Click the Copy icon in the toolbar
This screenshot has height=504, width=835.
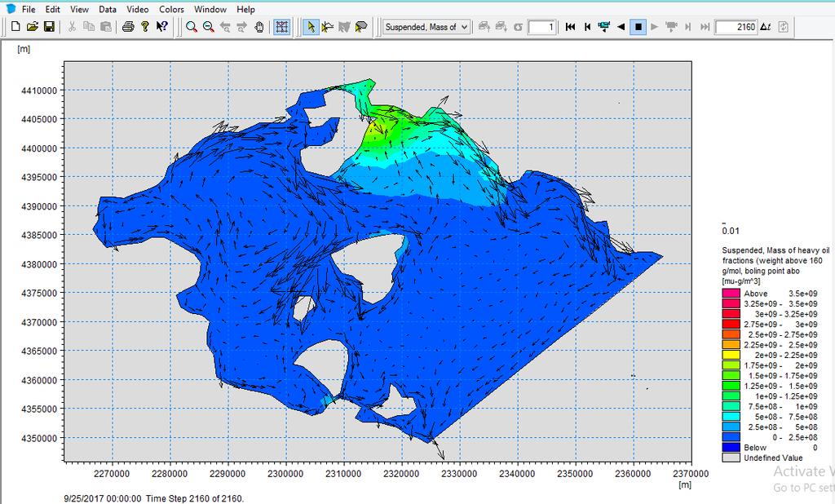89,27
